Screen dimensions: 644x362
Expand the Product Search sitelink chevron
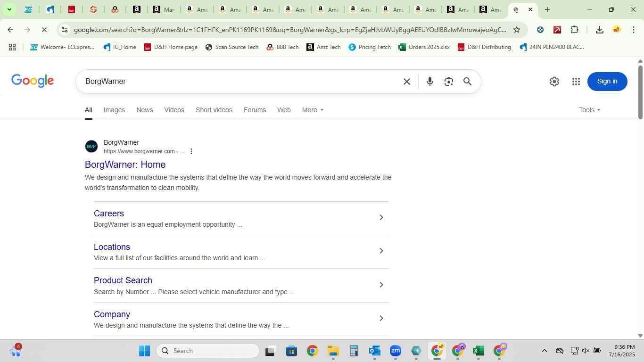[381, 285]
